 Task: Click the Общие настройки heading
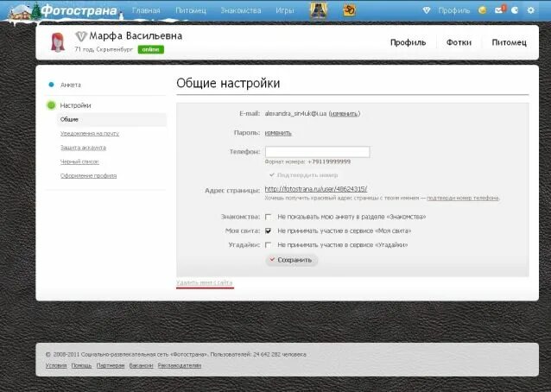coord(228,83)
